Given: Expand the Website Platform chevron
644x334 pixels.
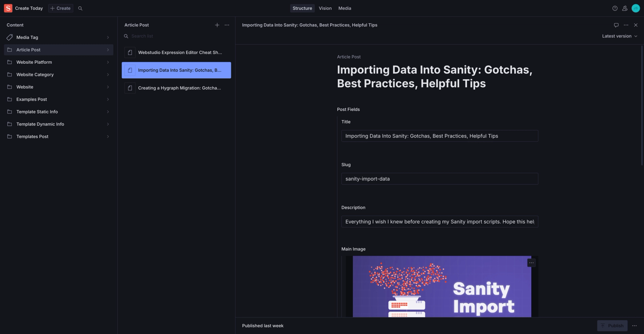Looking at the screenshot, I should point(108,62).
